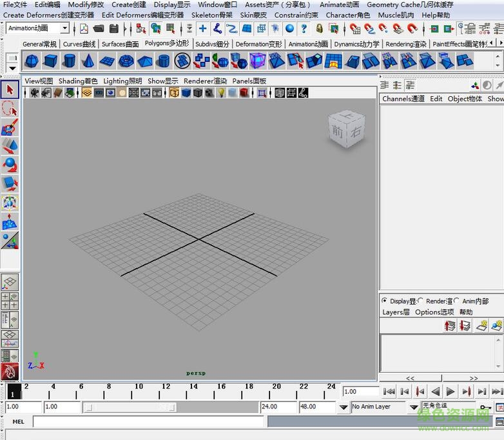Screen dimensions: 504x440
Task: Open the Animation menu set dropdown
Action: (x=64, y=28)
